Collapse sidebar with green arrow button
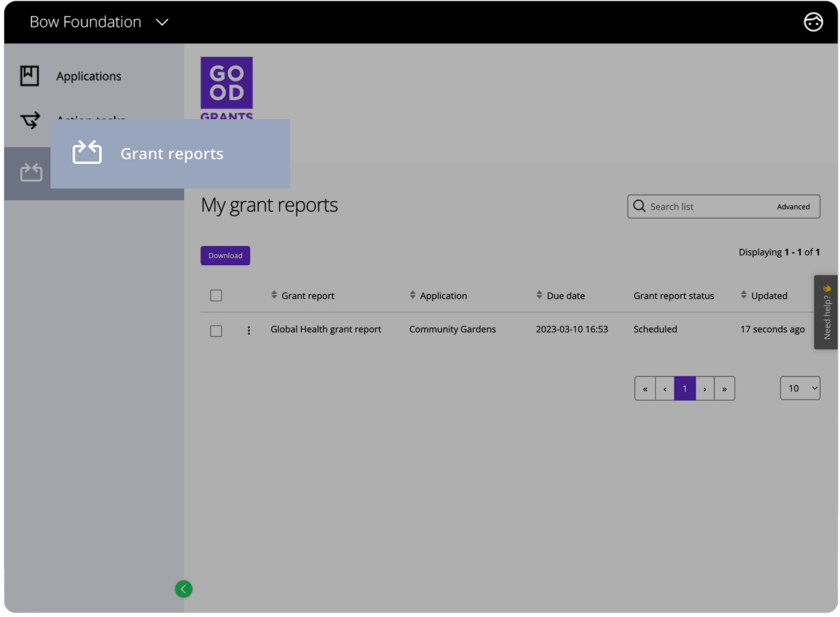840x617 pixels. [x=184, y=589]
